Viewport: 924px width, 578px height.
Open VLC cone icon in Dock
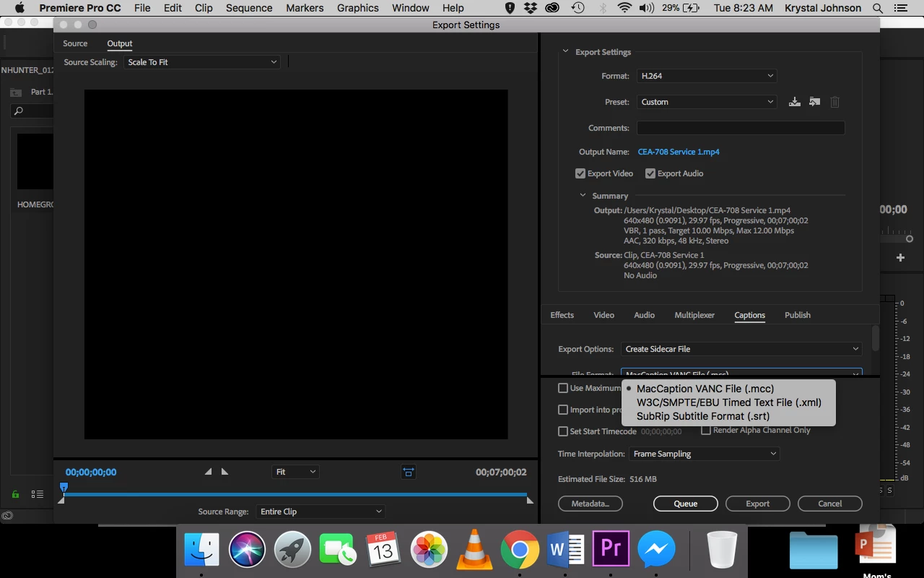coord(474,549)
